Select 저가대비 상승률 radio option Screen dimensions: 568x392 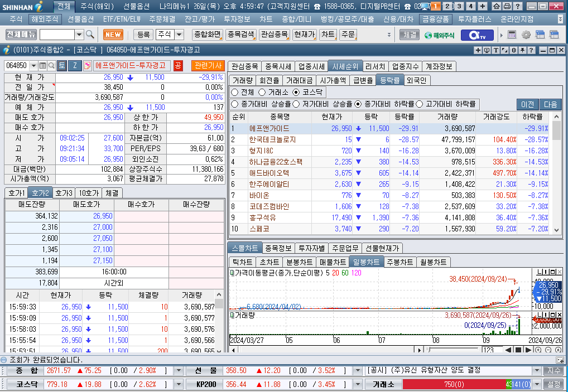click(296, 104)
